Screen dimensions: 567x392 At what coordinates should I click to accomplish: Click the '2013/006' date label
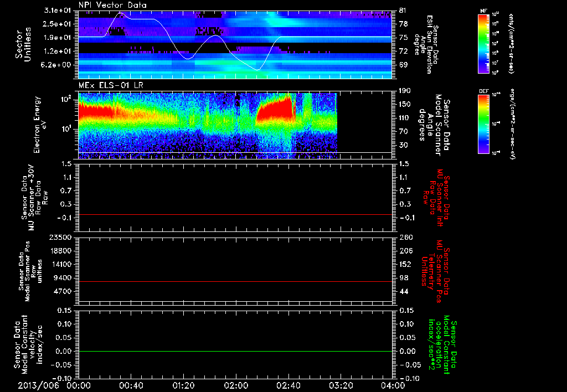(x=38, y=385)
